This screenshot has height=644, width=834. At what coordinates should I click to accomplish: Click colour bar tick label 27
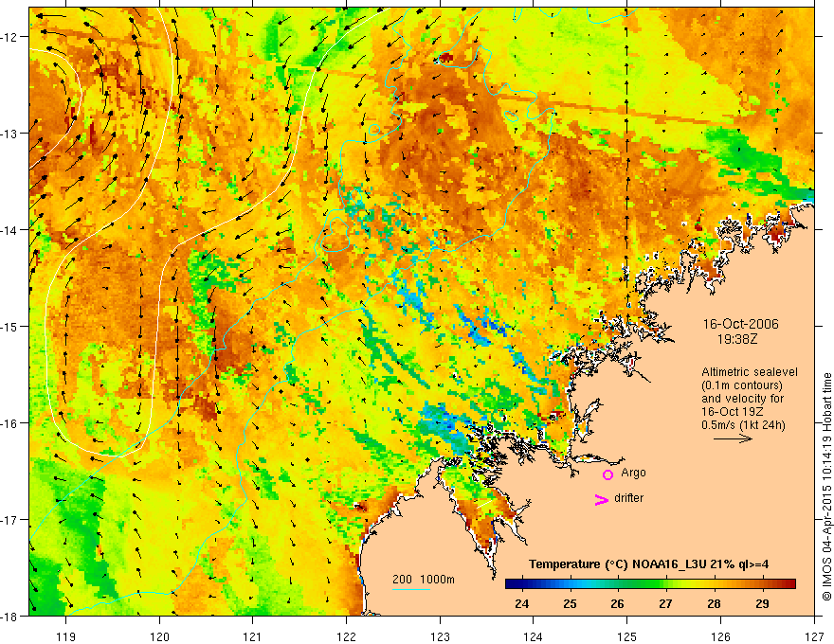pos(665,603)
